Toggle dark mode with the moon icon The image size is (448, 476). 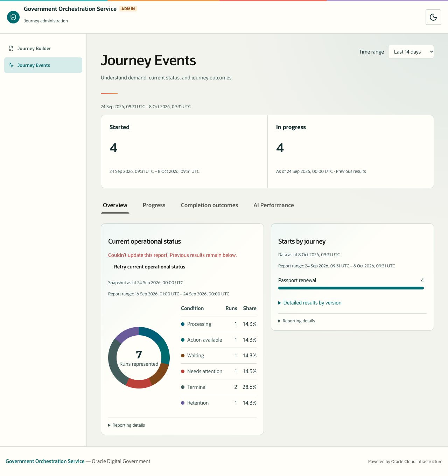[433, 17]
